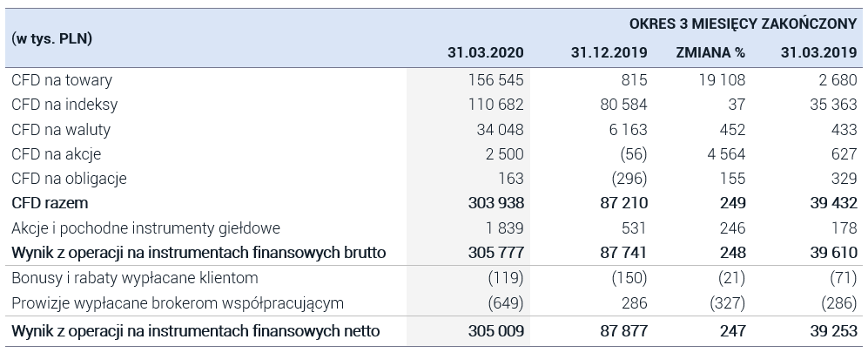Select the OKRES 3 MIESIĘCY ZAKOŃCZONY header

click(x=743, y=24)
